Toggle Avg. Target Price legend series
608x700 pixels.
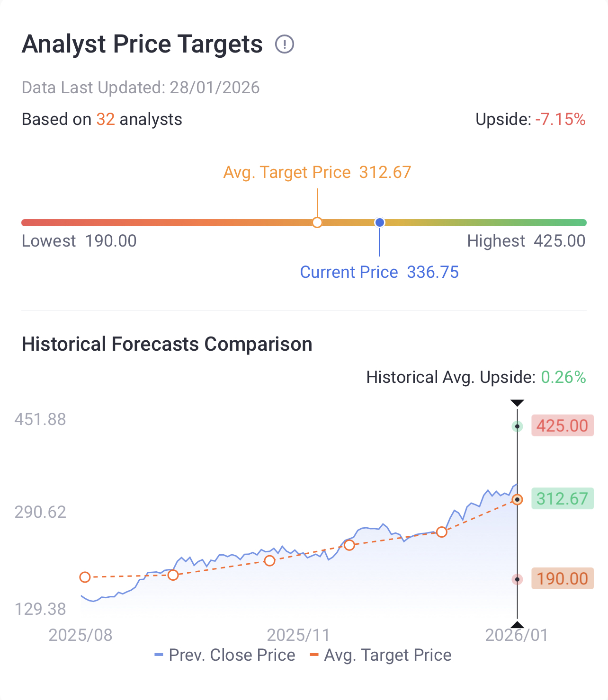[x=380, y=655]
